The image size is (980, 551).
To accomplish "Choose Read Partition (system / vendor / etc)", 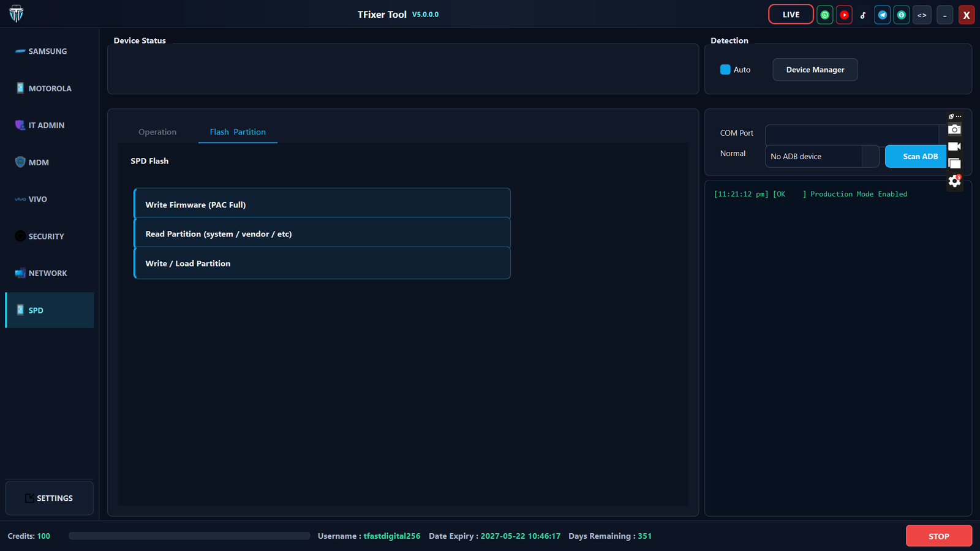I will pyautogui.click(x=322, y=234).
